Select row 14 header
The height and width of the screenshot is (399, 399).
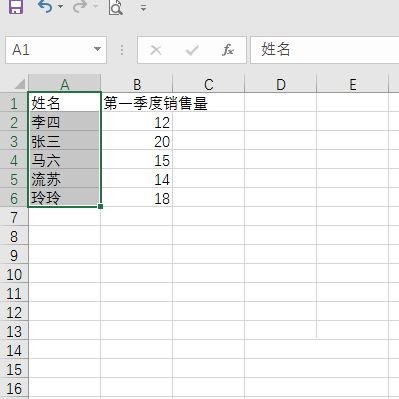[x=14, y=350]
